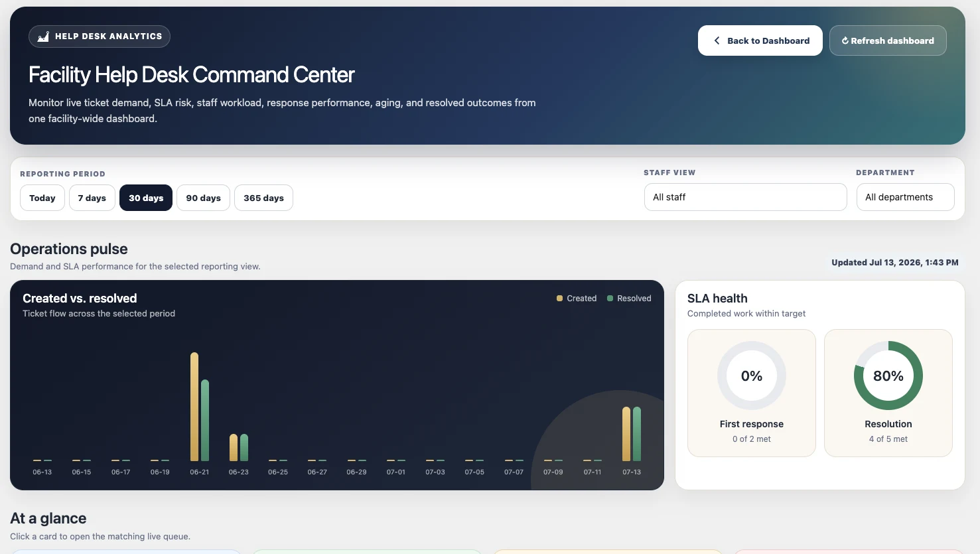
Task: Click the 07-01 axis label
Action: click(396, 472)
